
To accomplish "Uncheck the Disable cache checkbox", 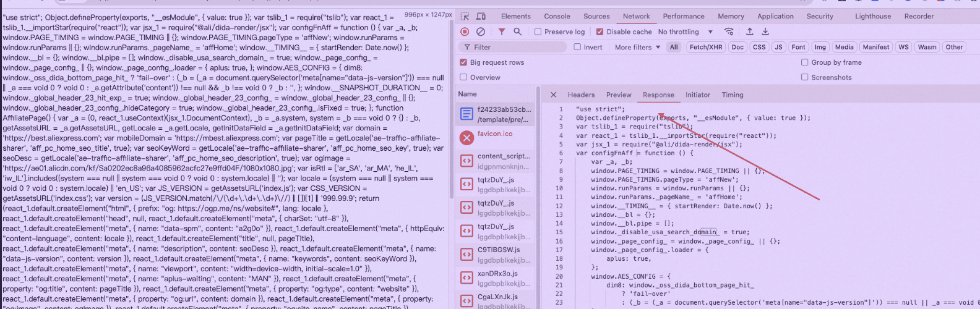I will pyautogui.click(x=600, y=32).
